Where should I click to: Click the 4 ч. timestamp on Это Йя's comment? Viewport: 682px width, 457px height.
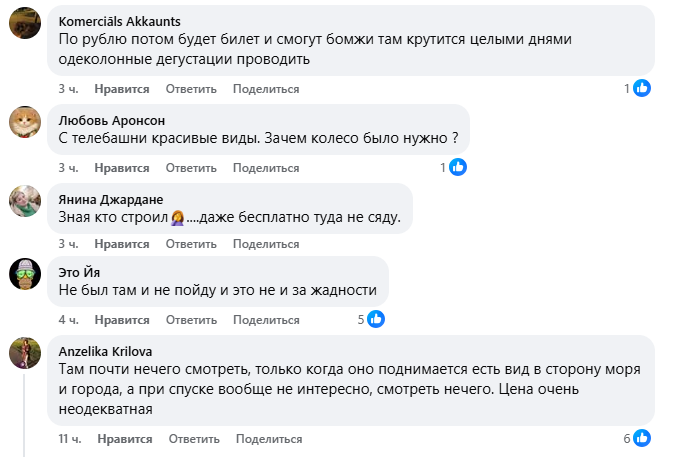pyautogui.click(x=68, y=320)
